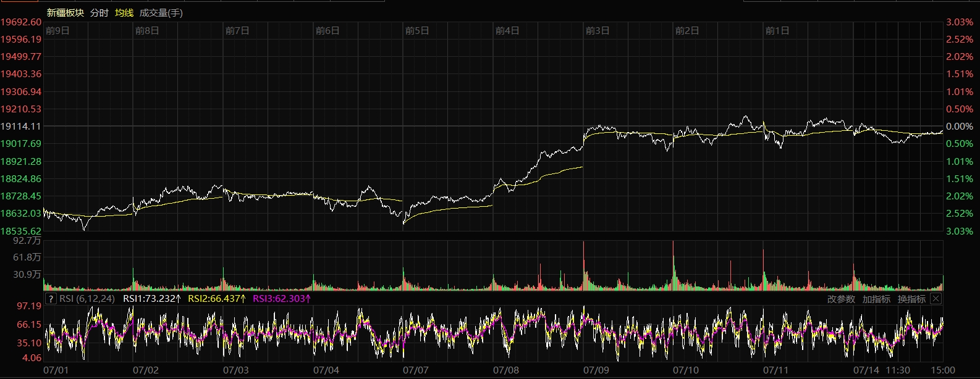Toggle the yellow 均线 average line label
Image resolution: width=980 pixels, height=379 pixels.
[x=124, y=12]
